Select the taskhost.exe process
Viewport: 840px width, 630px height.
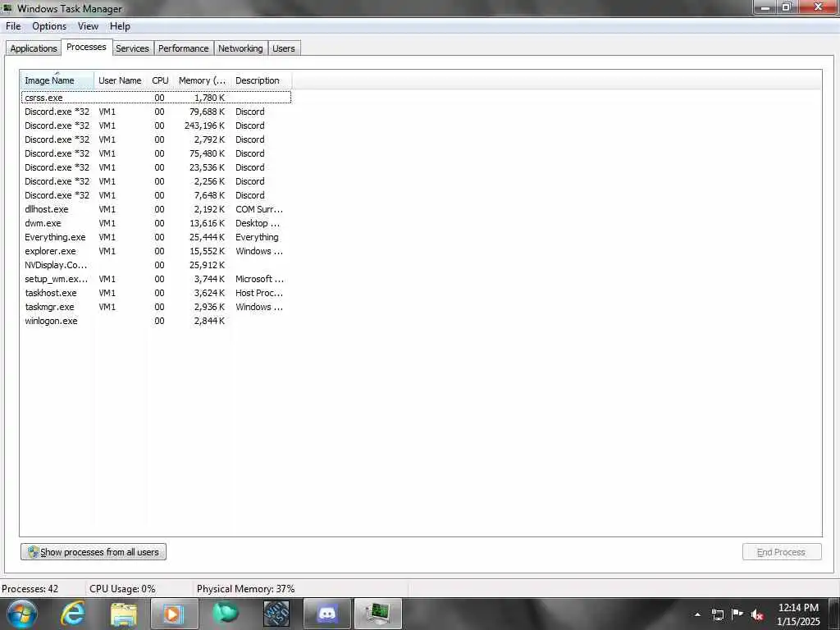tap(156, 293)
